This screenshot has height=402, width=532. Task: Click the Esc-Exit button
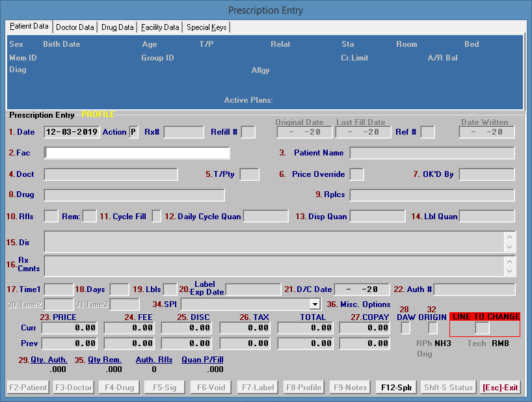click(500, 388)
